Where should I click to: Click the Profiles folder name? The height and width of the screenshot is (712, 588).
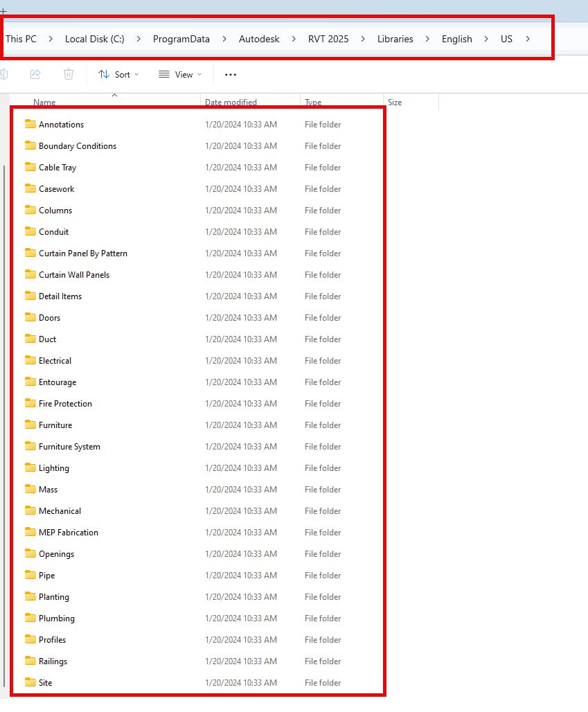point(52,639)
